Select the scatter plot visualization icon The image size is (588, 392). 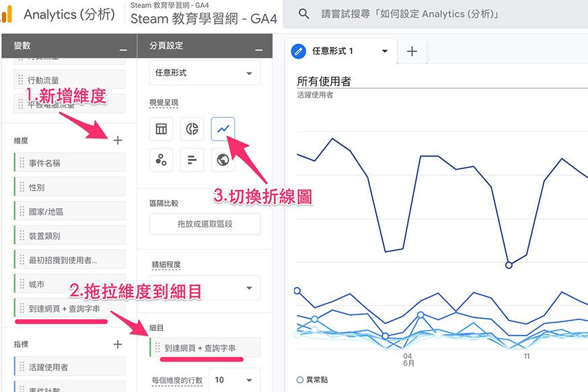[161, 160]
